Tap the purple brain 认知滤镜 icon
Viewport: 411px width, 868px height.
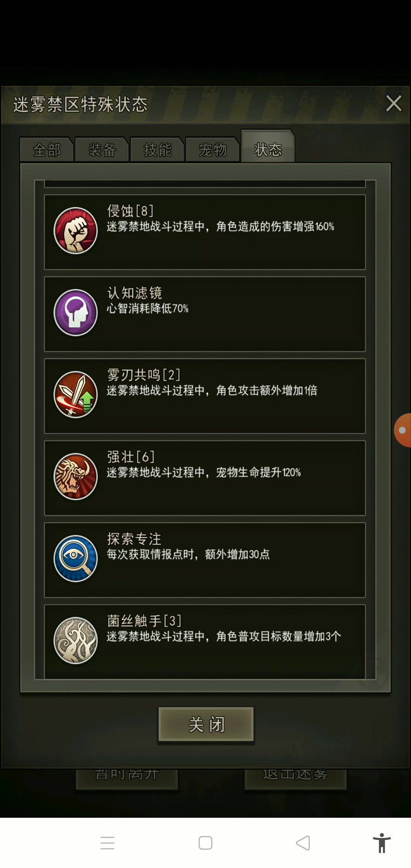pos(76,313)
